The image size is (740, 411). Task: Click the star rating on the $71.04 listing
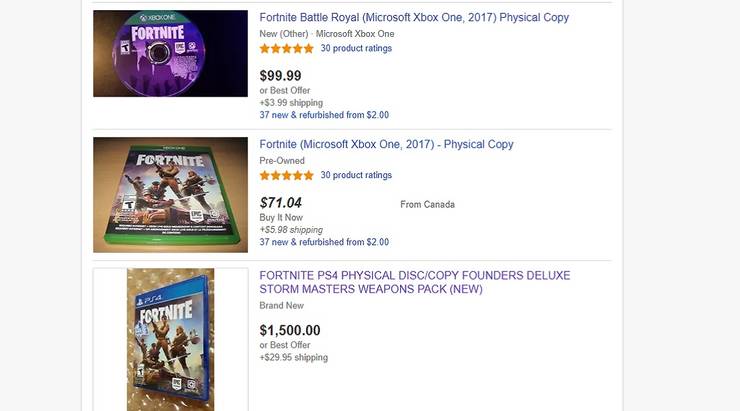pos(286,175)
